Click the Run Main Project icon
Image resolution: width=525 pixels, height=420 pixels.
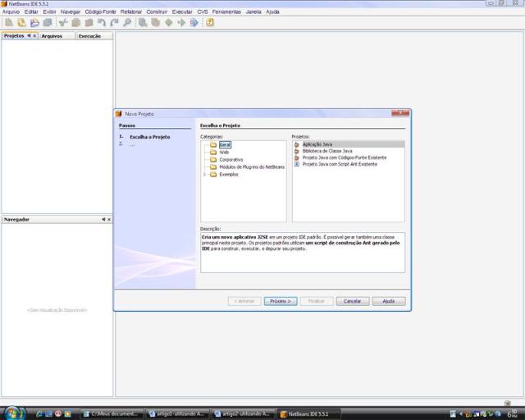tap(181, 22)
